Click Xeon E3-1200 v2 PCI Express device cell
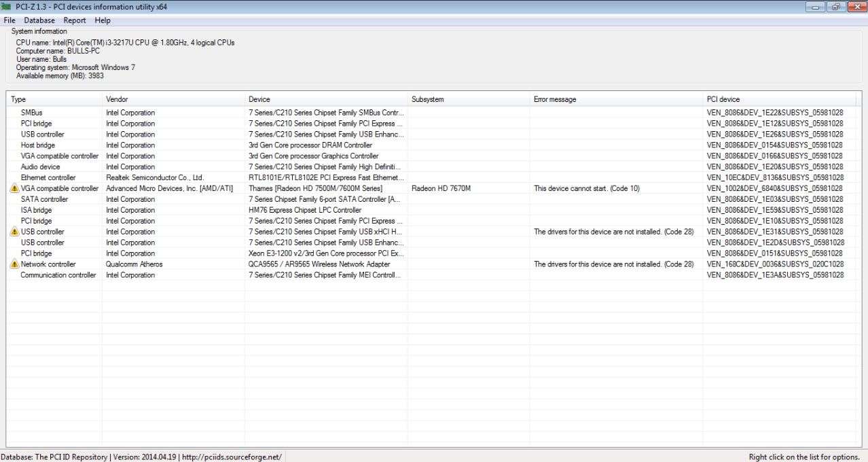Viewport: 868px width, 462px height. pyautogui.click(x=326, y=253)
